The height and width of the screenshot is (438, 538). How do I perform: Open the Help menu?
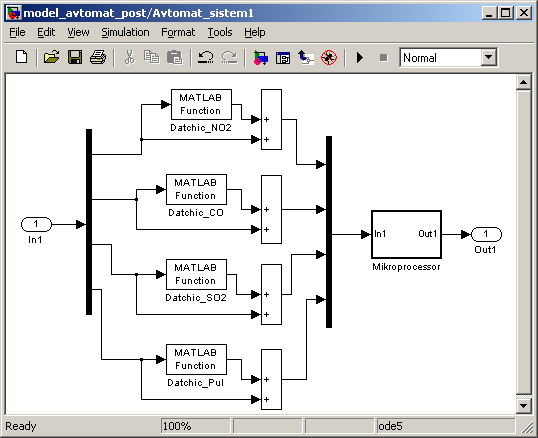255,32
